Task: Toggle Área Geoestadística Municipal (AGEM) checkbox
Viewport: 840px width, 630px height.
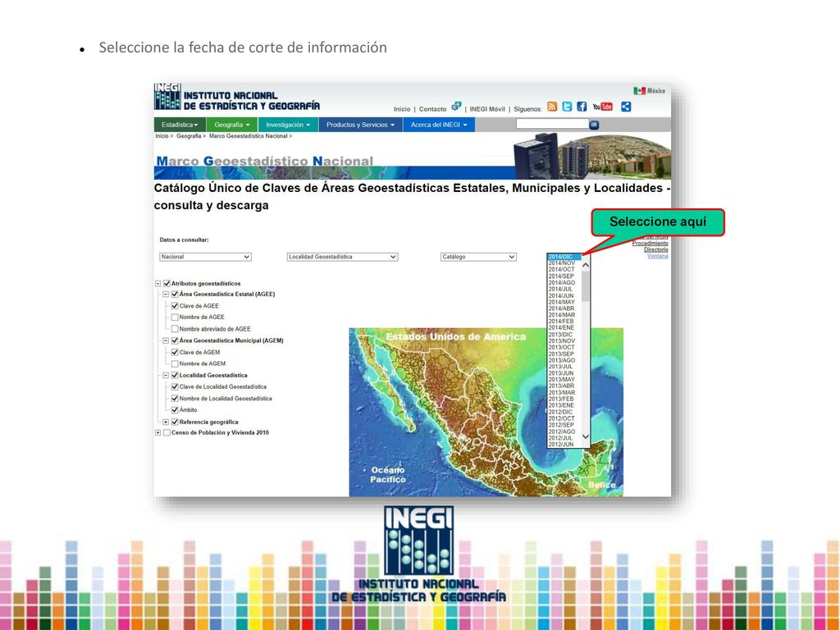Action: [175, 340]
